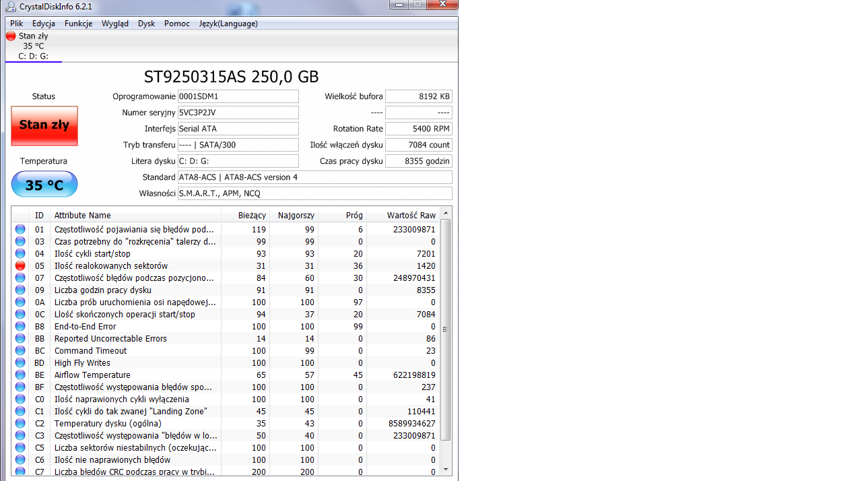Click the Czas pracy dysku field 8355 godzin
868x481 pixels.
point(419,161)
